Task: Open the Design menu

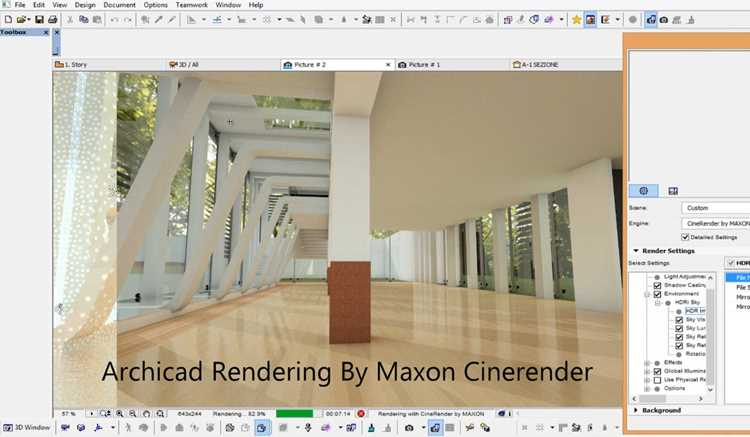Action: click(x=85, y=5)
